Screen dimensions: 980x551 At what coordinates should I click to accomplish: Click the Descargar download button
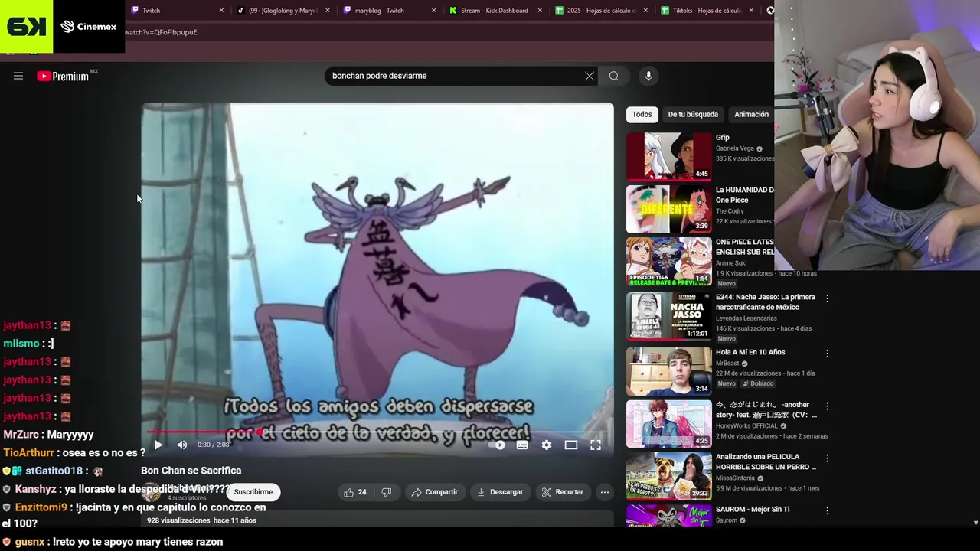point(499,492)
